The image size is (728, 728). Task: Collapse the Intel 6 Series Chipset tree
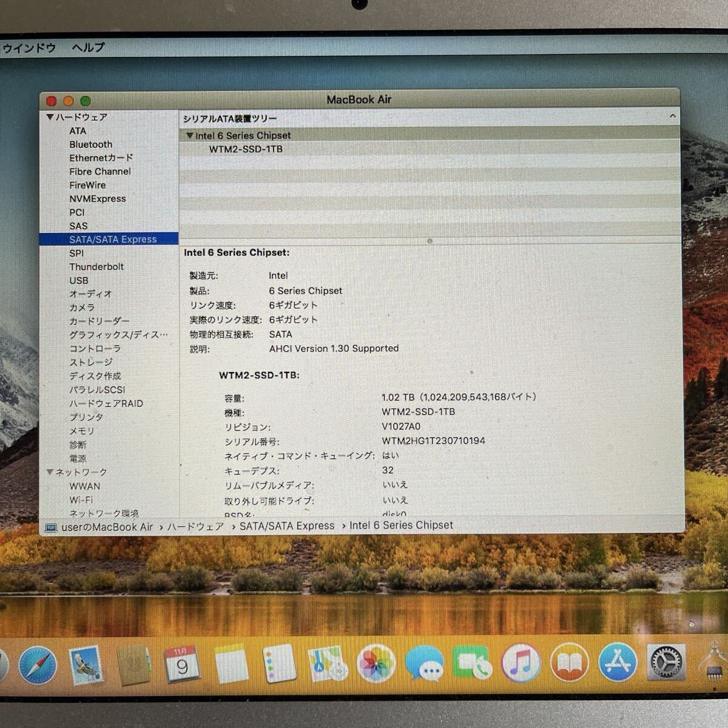pyautogui.click(x=190, y=136)
